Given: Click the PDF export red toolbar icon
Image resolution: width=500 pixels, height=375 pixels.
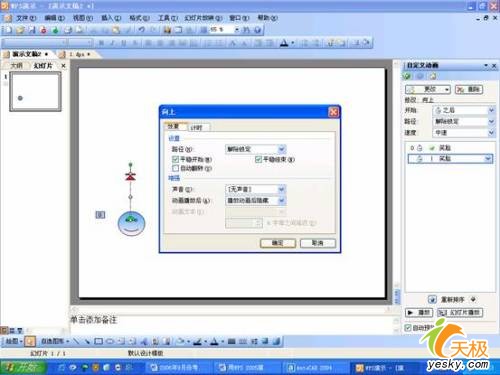Looking at the screenshot, I should (43, 30).
